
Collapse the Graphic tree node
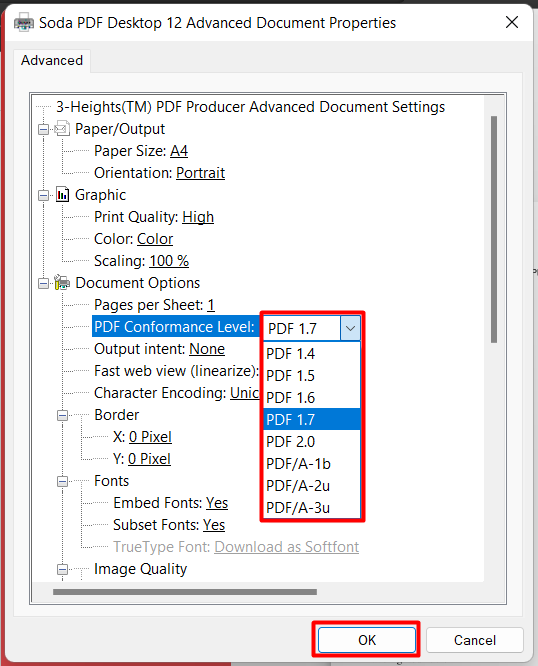[43, 195]
